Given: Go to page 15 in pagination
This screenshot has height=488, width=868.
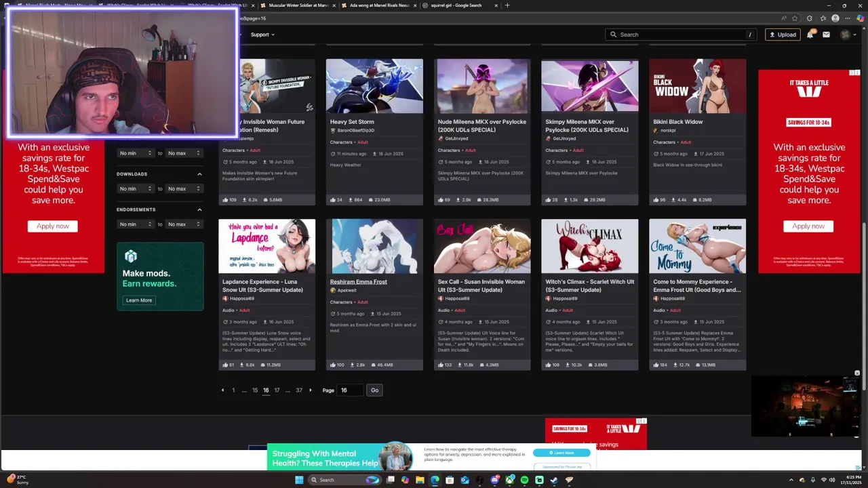Looking at the screenshot, I should tap(255, 390).
